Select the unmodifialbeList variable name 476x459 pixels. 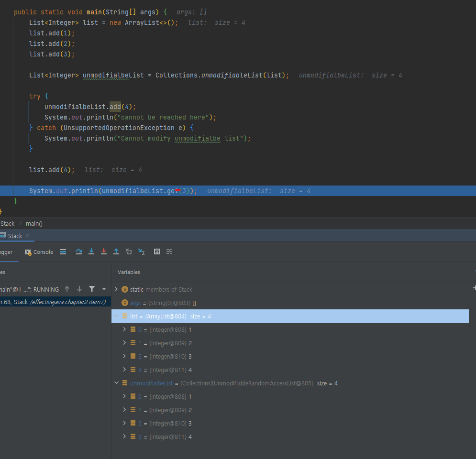pos(151,383)
